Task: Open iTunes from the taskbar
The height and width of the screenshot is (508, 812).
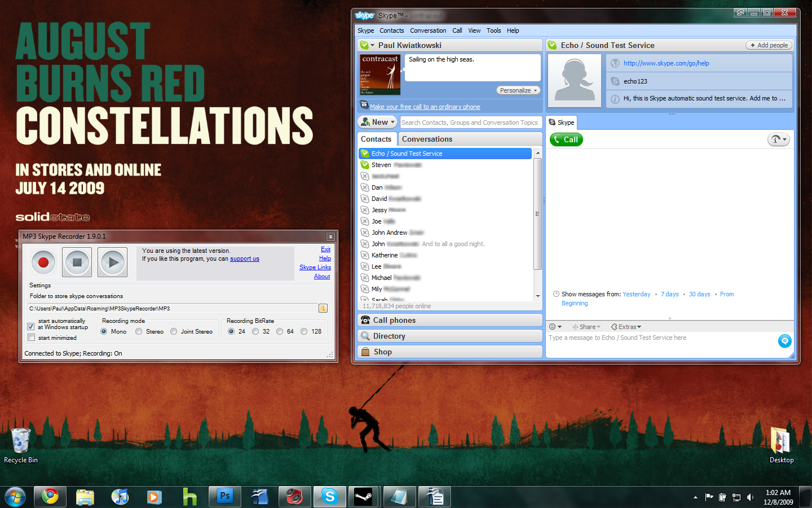Action: 120,497
